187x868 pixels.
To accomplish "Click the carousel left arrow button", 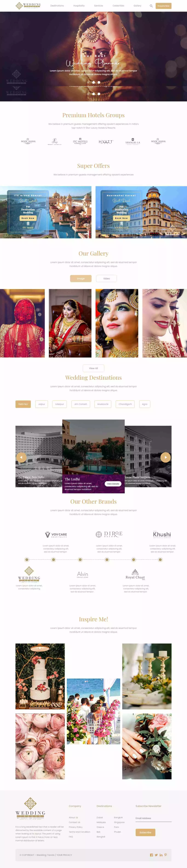I will [21, 457].
